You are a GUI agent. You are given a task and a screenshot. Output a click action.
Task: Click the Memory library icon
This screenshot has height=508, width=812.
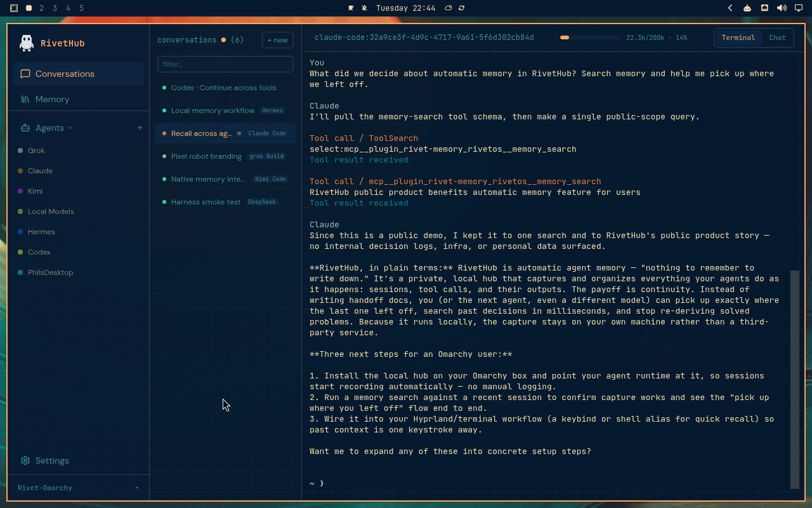(x=25, y=99)
